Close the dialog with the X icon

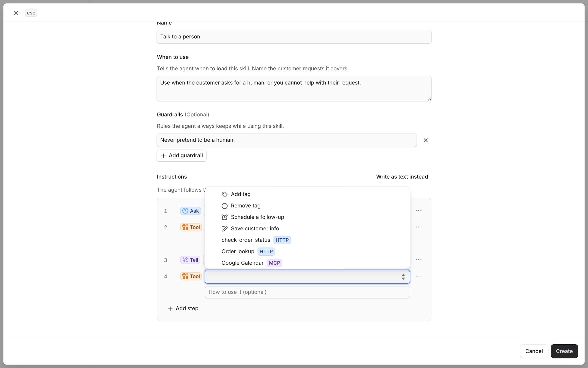click(16, 13)
